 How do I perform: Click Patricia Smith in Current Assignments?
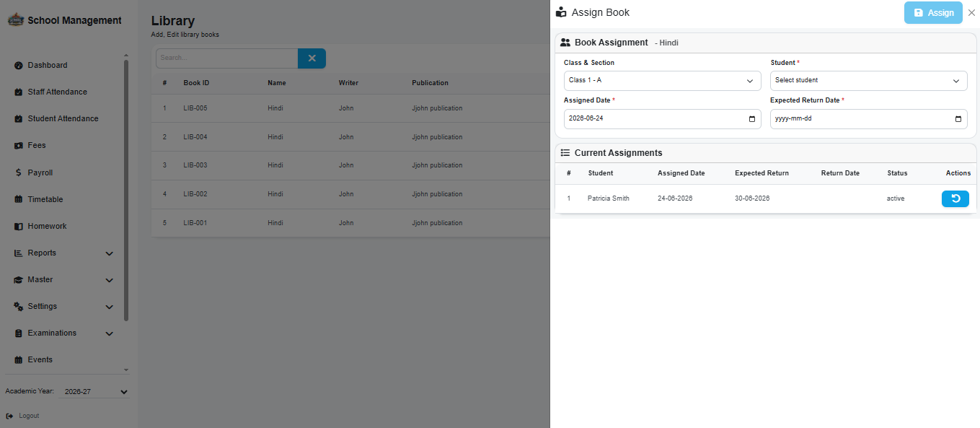pos(608,198)
